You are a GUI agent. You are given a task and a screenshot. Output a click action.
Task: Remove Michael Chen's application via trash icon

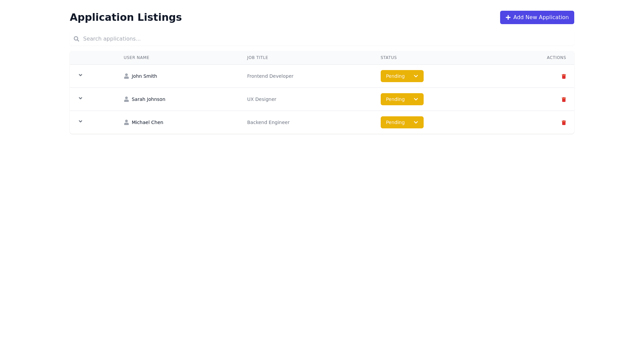(x=563, y=123)
